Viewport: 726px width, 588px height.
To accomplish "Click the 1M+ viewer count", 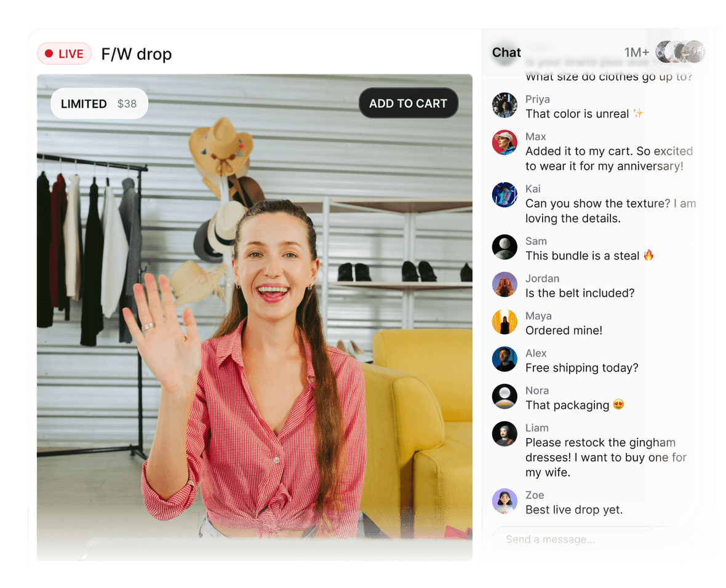I will 636,52.
